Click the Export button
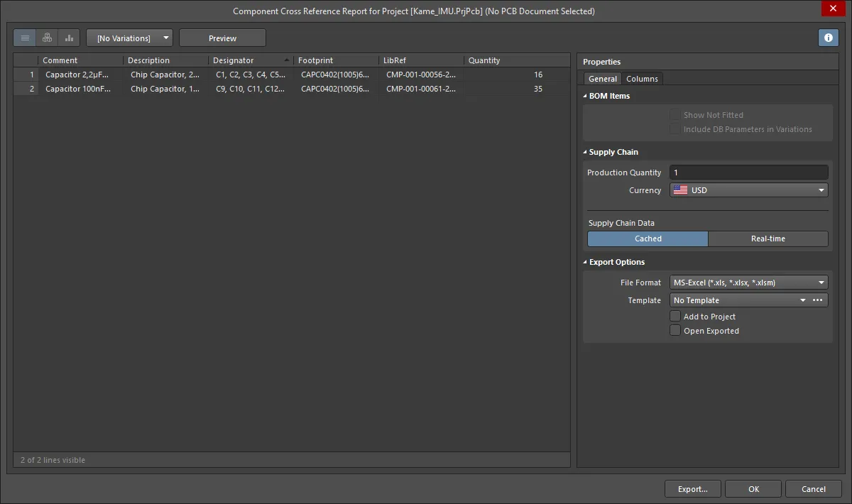 tap(692, 488)
